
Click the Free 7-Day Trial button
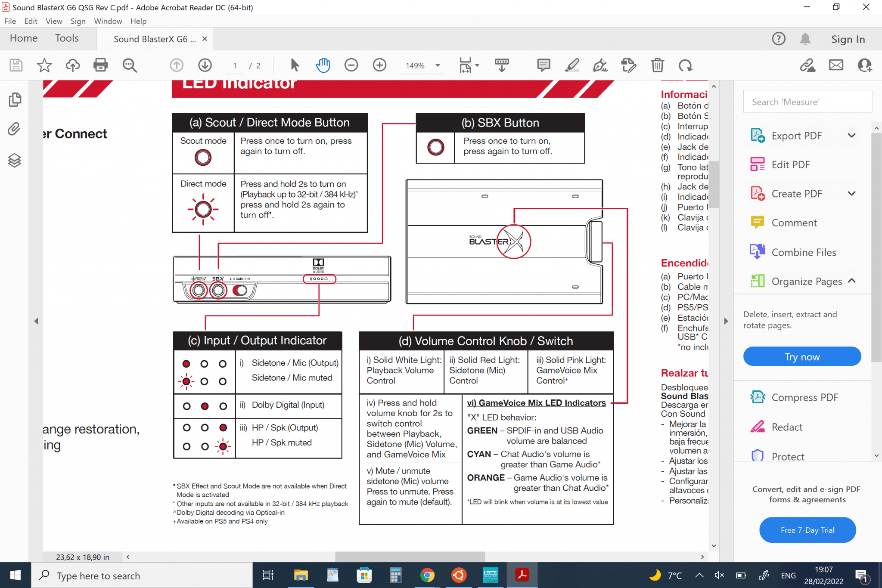point(807,530)
